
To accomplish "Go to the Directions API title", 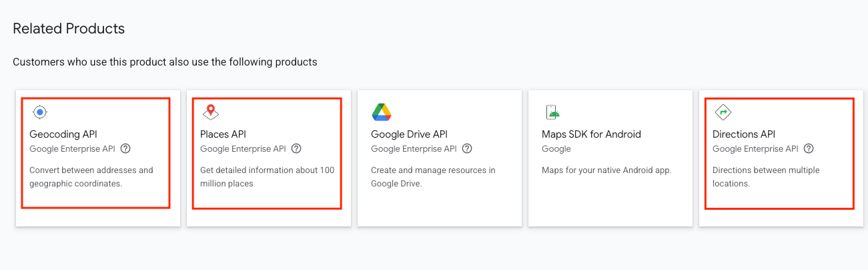I will pos(744,134).
